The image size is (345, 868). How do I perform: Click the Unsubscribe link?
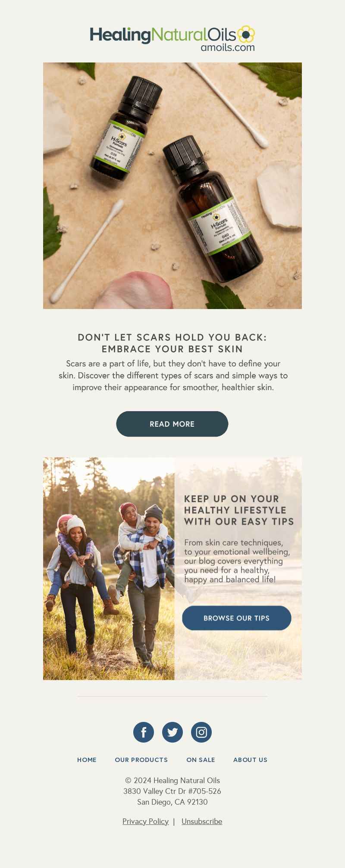click(x=202, y=821)
